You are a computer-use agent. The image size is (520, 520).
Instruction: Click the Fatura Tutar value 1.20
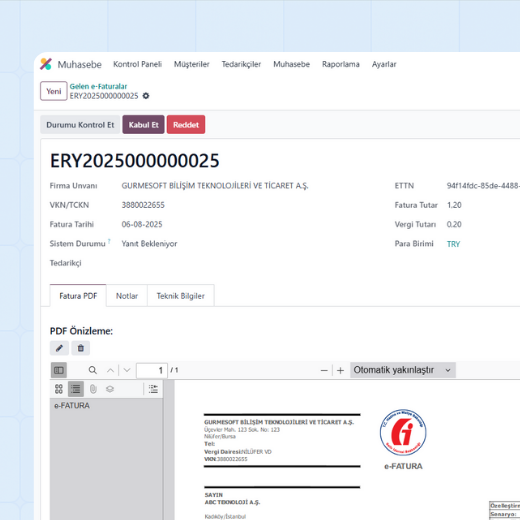[x=454, y=205]
